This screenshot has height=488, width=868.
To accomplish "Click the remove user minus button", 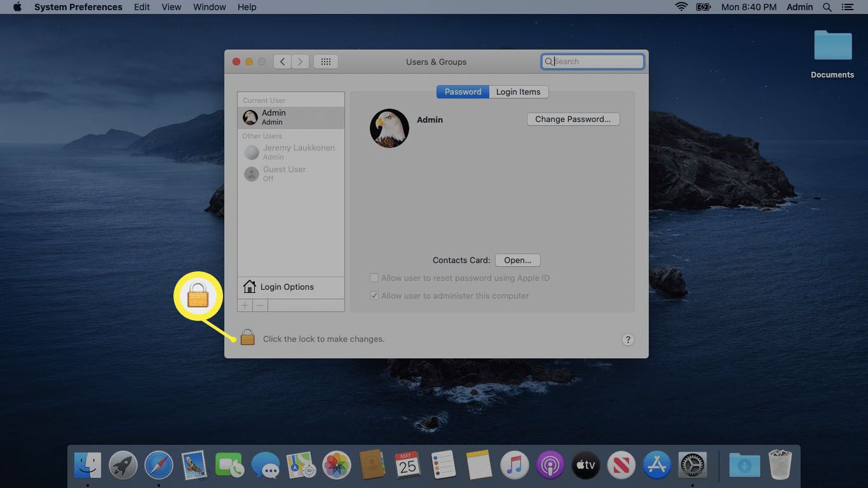I will [x=260, y=306].
